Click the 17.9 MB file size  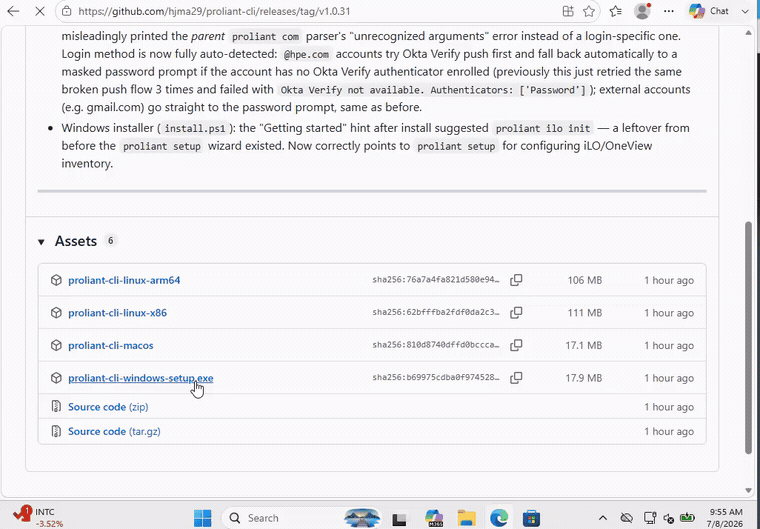point(584,378)
